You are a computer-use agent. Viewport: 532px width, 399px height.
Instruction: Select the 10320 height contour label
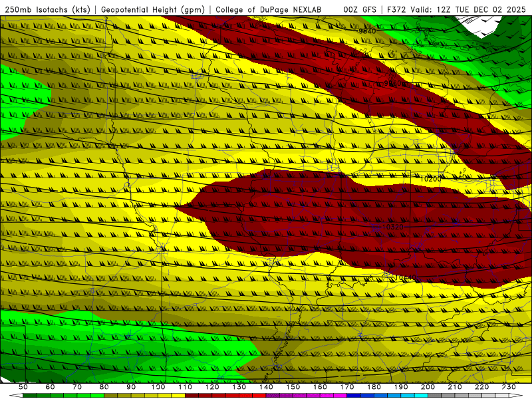(393, 227)
